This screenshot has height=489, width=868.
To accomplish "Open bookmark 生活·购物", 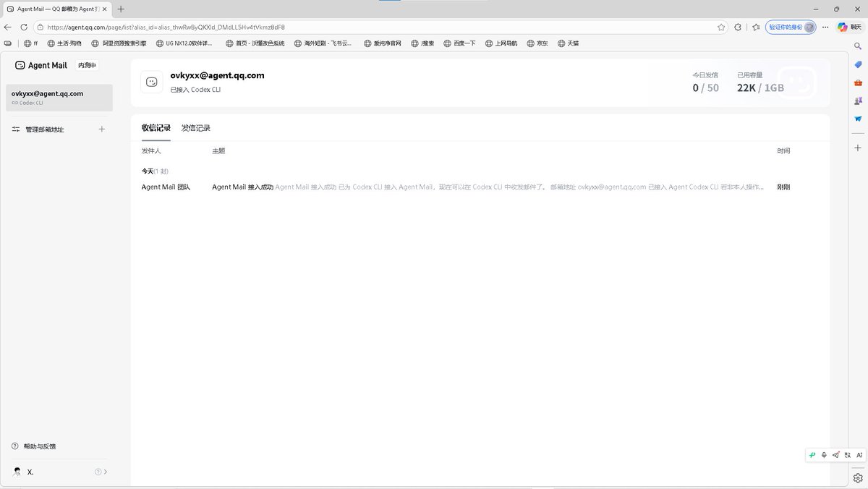I will (x=64, y=43).
